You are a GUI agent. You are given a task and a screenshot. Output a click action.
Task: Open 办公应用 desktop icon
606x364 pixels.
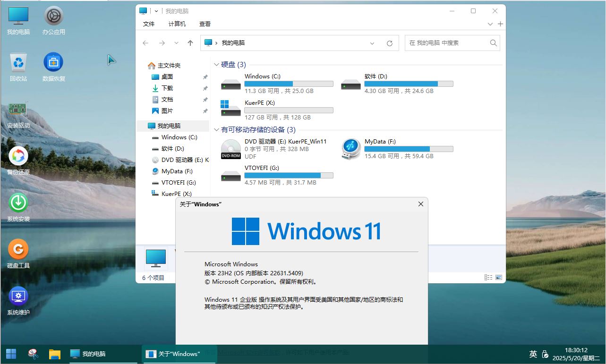click(x=53, y=21)
